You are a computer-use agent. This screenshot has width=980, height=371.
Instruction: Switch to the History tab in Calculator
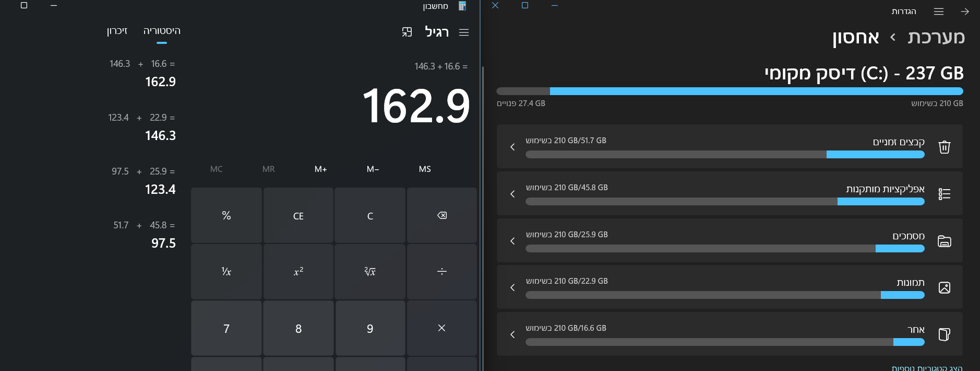pos(162,31)
